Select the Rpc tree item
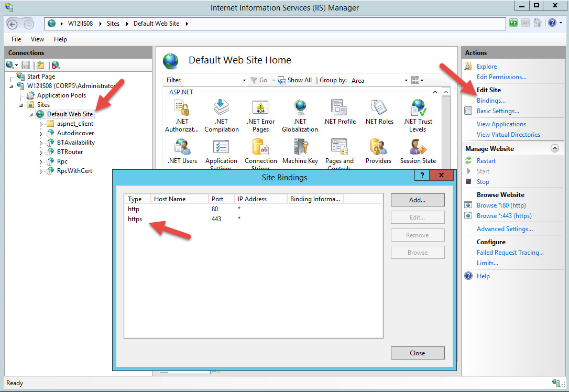Viewport: 569px width, 392px height. pyautogui.click(x=62, y=161)
